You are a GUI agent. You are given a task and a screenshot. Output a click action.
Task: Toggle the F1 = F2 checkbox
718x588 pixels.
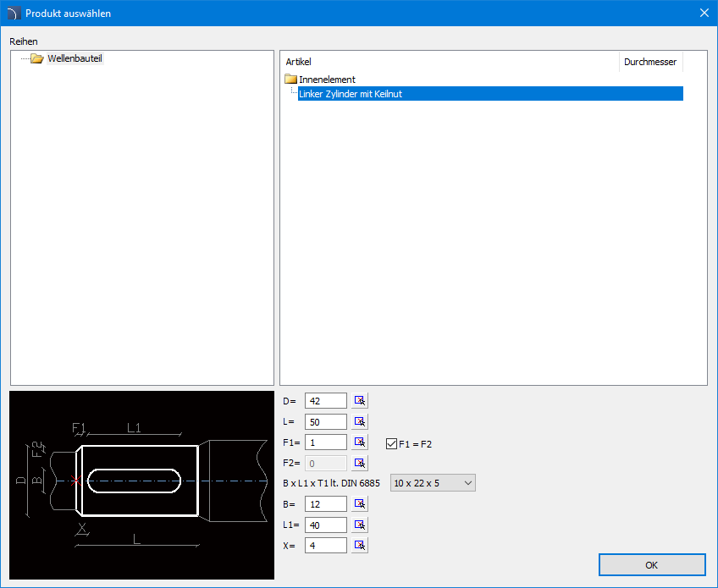point(391,443)
